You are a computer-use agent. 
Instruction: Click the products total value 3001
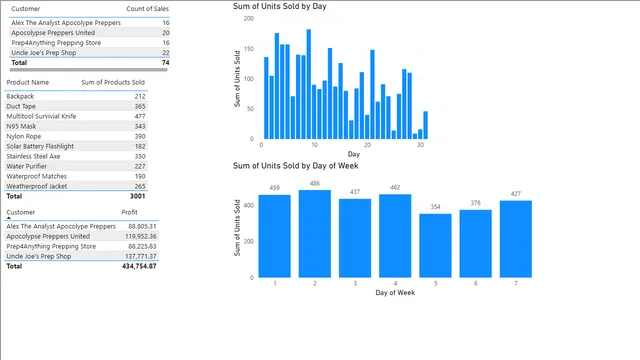point(138,196)
